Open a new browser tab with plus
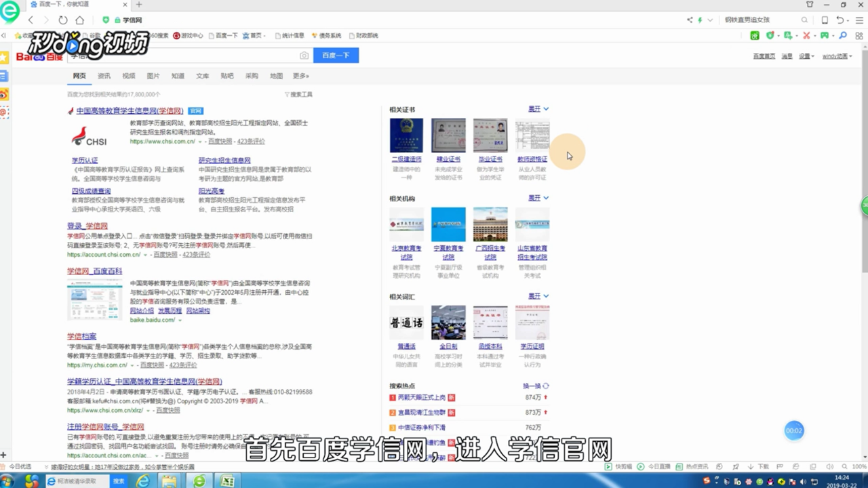This screenshot has height=488, width=868. [x=139, y=5]
